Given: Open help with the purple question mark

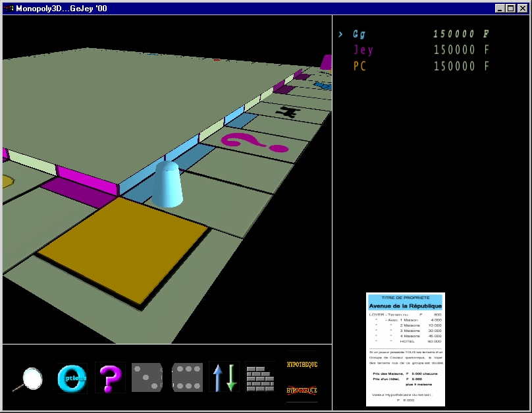Looking at the screenshot, I should click(x=110, y=378).
